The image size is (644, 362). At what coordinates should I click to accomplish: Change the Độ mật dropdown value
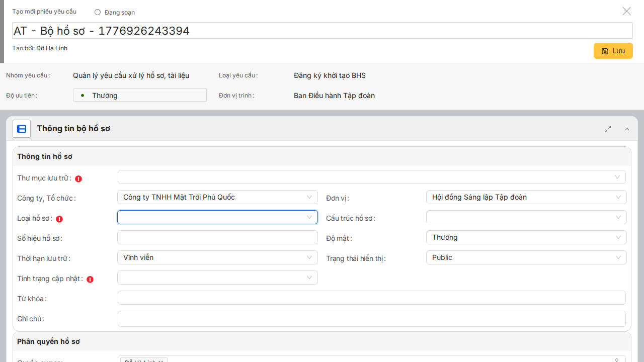click(526, 237)
